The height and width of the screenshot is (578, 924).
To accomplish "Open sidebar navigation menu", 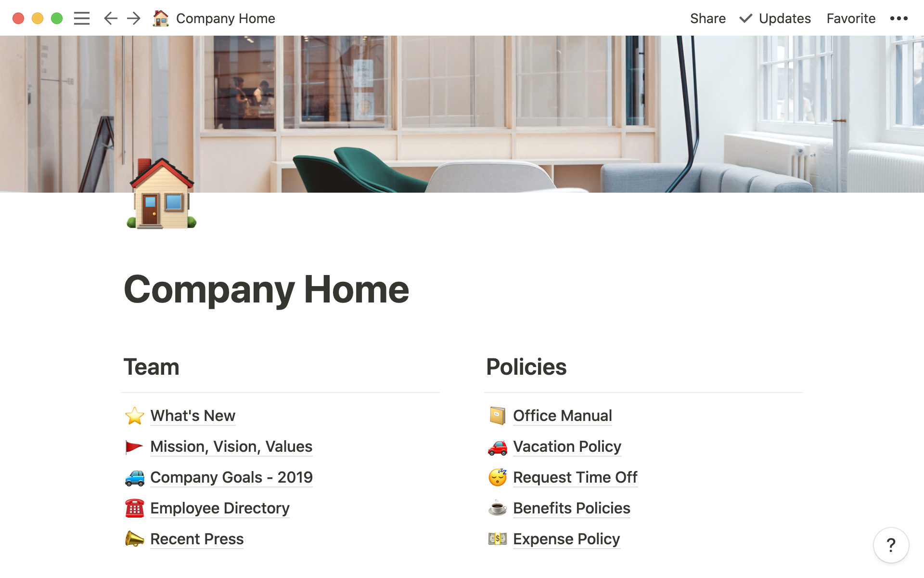I will [x=82, y=18].
